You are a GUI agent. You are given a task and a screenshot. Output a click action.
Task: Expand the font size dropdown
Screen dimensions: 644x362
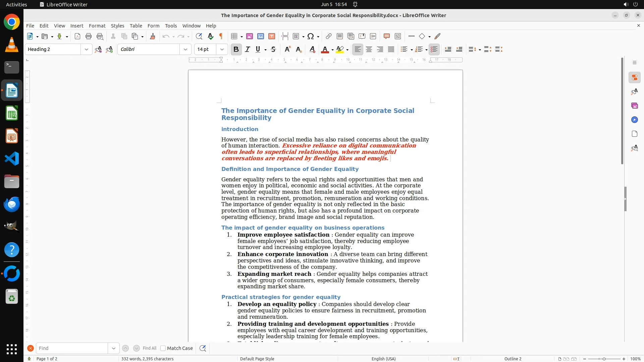[222, 49]
